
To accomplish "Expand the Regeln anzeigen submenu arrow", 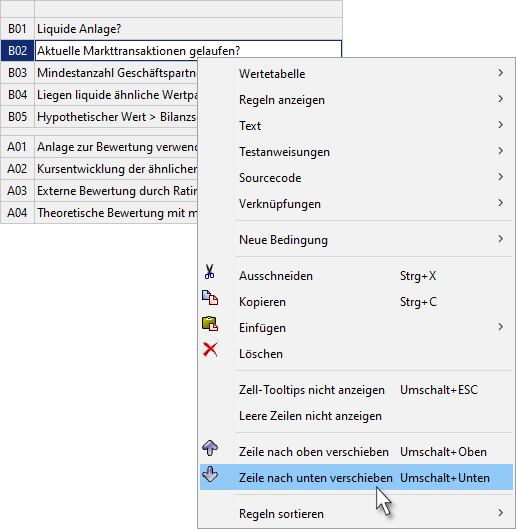I will click(501, 99).
